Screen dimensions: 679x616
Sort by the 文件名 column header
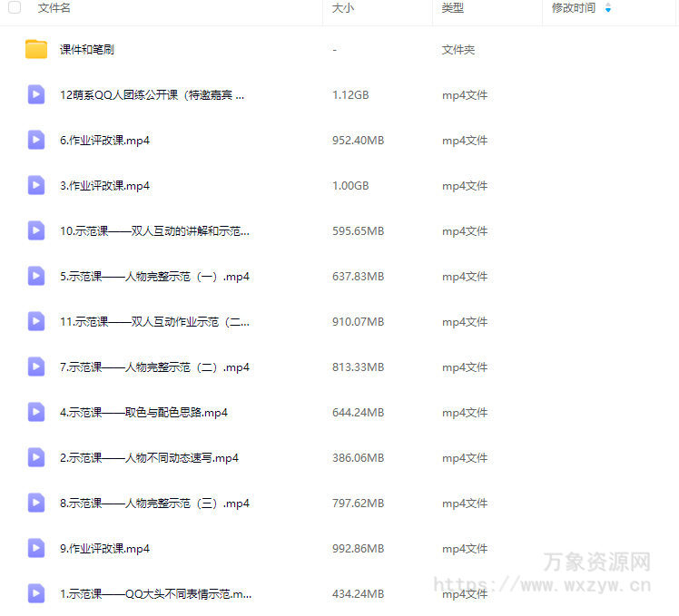pyautogui.click(x=54, y=8)
